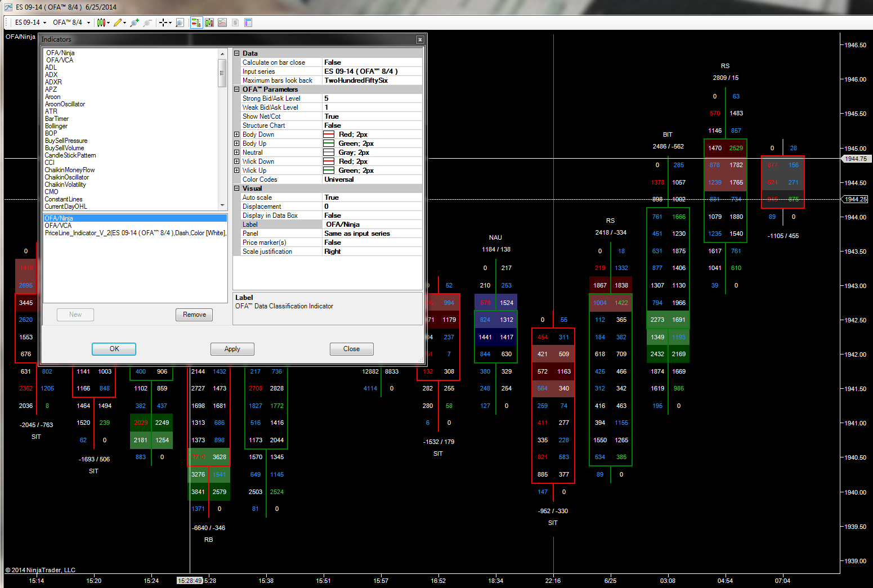The width and height of the screenshot is (873, 588).
Task: Click the Scale justification Right value
Action: [372, 252]
